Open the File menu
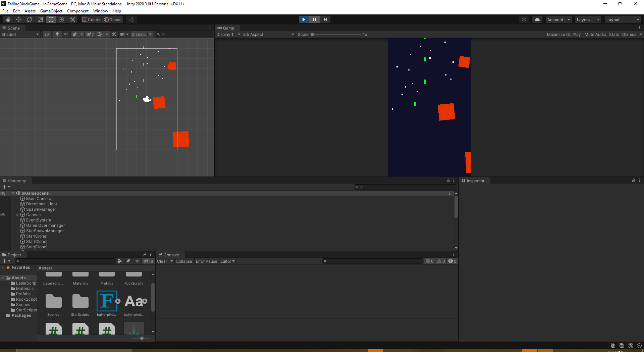 point(5,11)
